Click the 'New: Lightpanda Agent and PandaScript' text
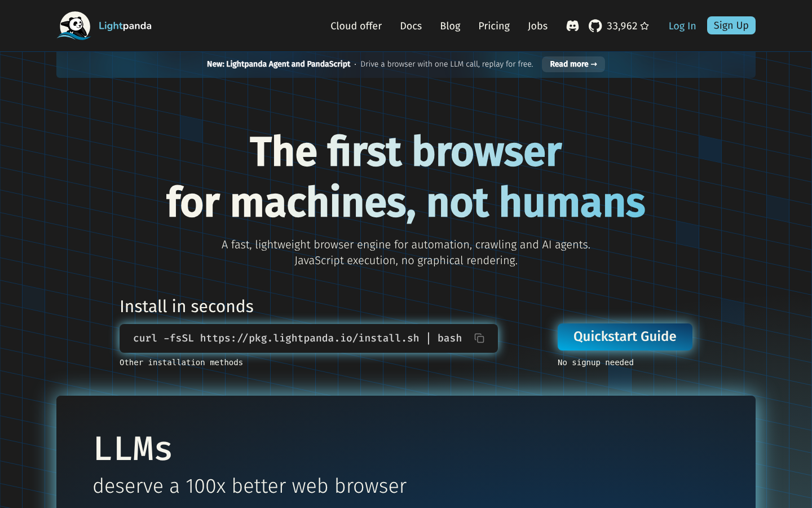This screenshot has height=508, width=812. tap(279, 64)
